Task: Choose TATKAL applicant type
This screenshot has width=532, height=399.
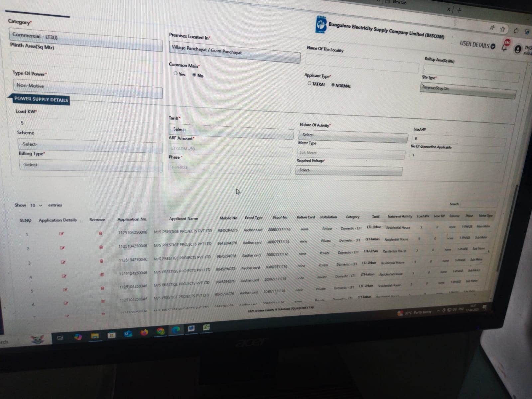Action: 310,83
